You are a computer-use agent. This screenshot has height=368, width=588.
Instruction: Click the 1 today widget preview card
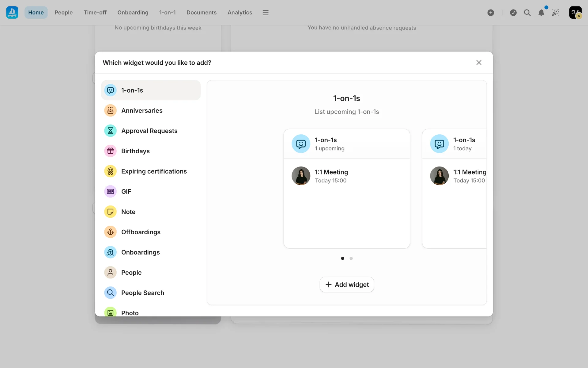tap(454, 188)
